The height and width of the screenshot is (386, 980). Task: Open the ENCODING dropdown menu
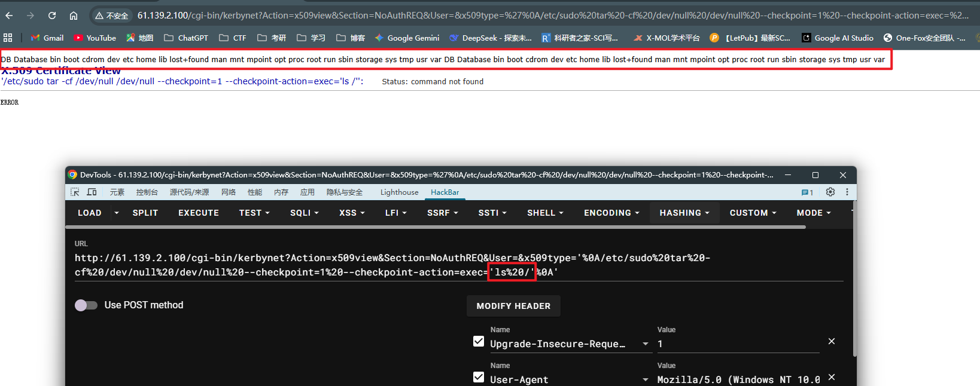tap(611, 213)
